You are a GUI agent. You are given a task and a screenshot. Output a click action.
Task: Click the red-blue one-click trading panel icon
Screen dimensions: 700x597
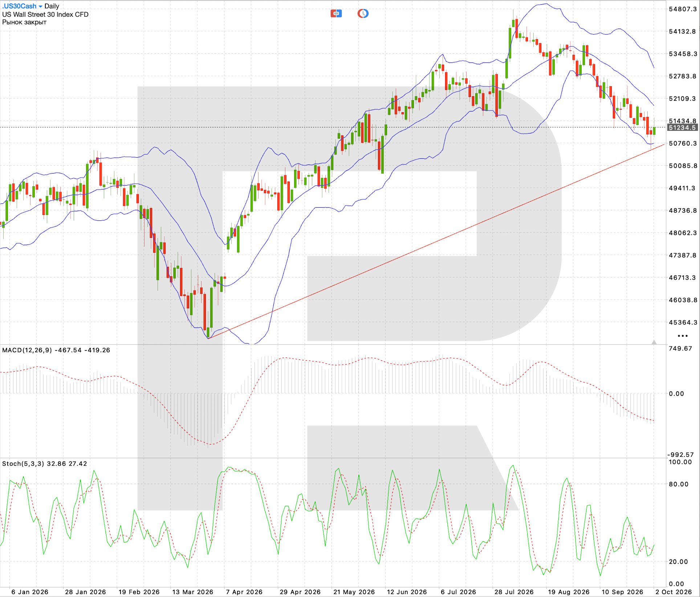point(336,14)
